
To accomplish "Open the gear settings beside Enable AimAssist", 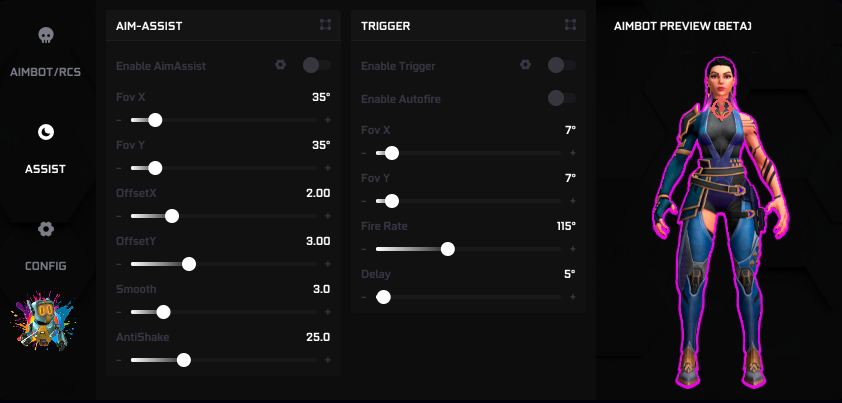I will [x=281, y=65].
